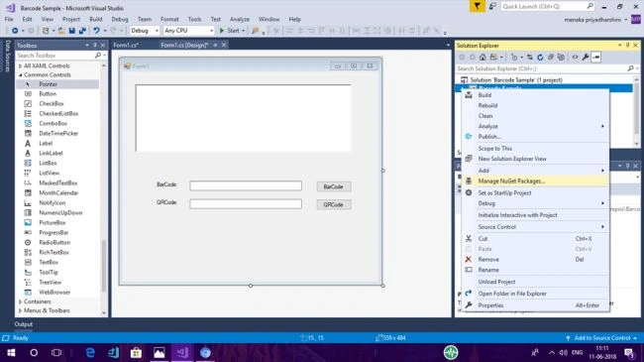The width and height of the screenshot is (644, 362).
Task: Click the Quick Launch search box
Action: (548, 6)
